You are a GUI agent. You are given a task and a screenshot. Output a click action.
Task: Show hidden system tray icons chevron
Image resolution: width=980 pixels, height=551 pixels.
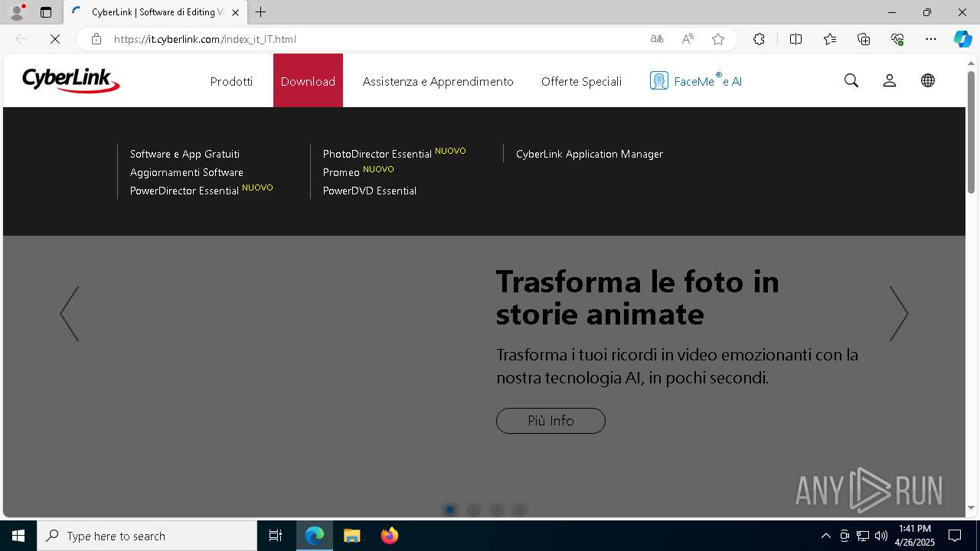[x=825, y=536]
